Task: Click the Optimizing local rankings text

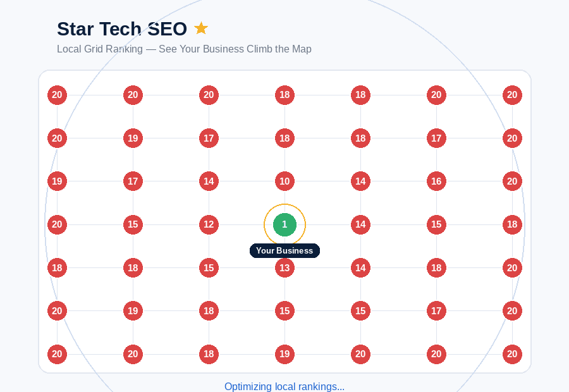Action: 284,386
